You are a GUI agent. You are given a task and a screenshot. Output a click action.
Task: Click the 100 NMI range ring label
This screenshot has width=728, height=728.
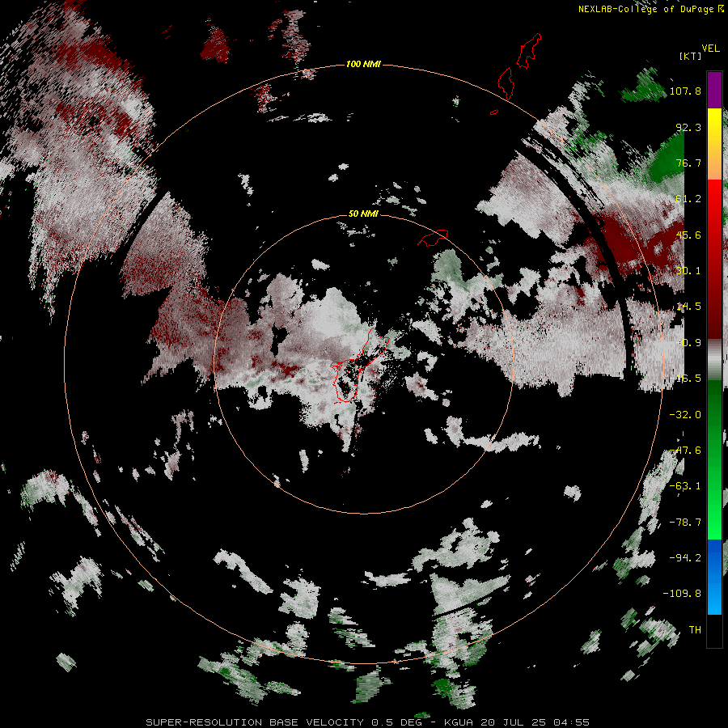click(x=363, y=64)
